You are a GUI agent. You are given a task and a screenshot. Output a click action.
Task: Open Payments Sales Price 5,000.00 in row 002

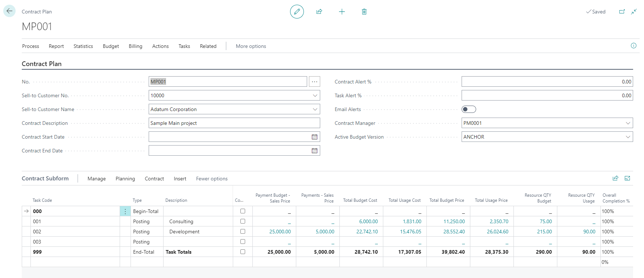[325, 232]
